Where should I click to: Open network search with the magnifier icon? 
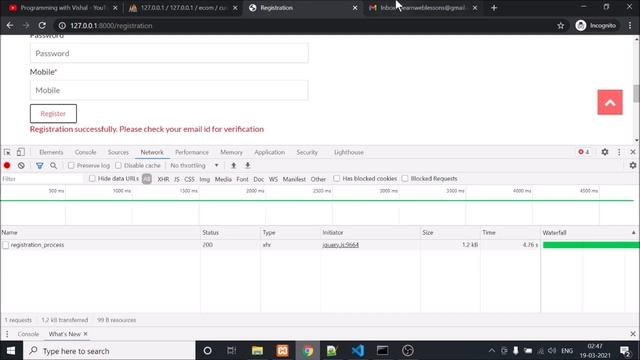[x=53, y=165]
